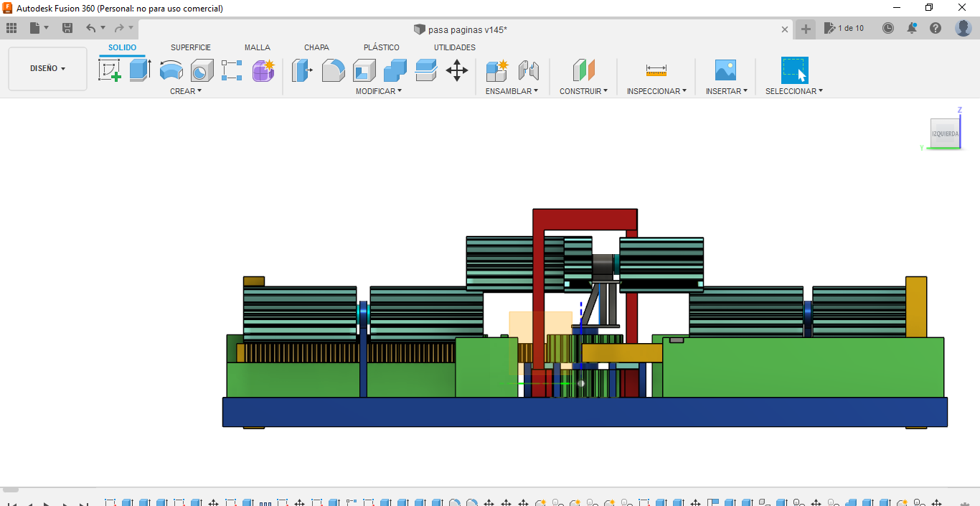Expand the MODIFICAR dropdown
Screen dimensions: 980x506
pos(378,91)
